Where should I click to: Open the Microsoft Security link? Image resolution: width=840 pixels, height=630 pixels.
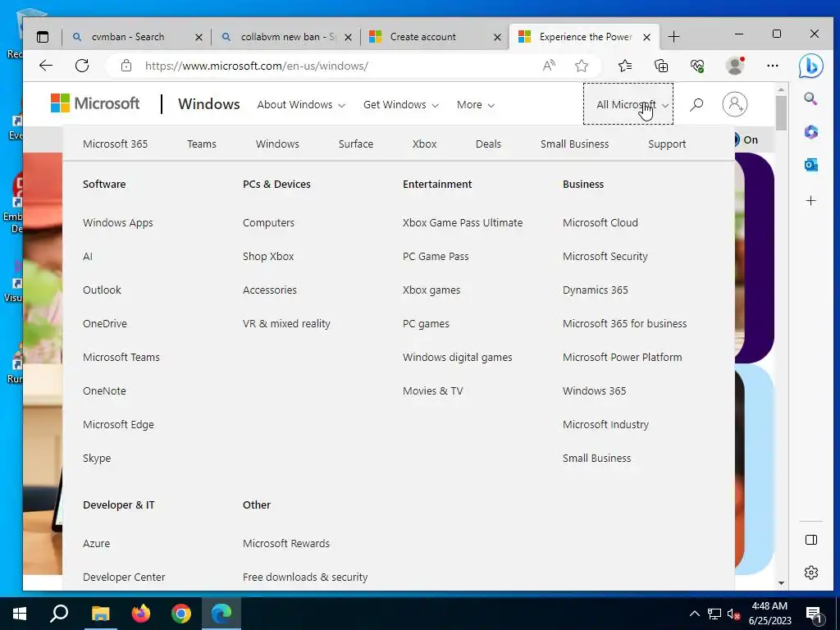605,257
